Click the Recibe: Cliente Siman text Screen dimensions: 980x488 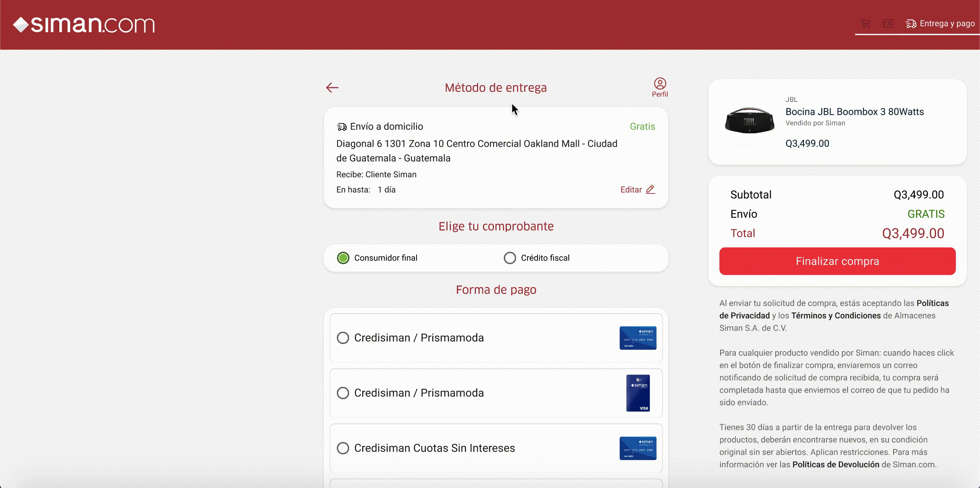376,175
